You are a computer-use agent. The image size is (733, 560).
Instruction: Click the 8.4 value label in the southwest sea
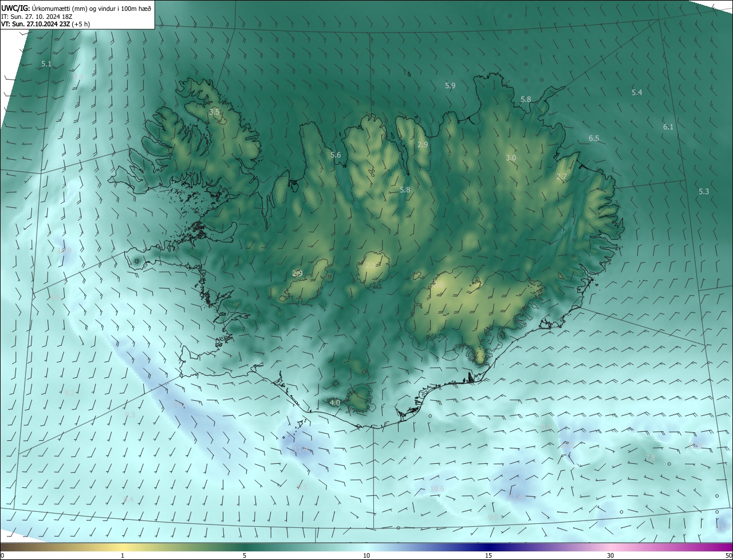point(128,499)
